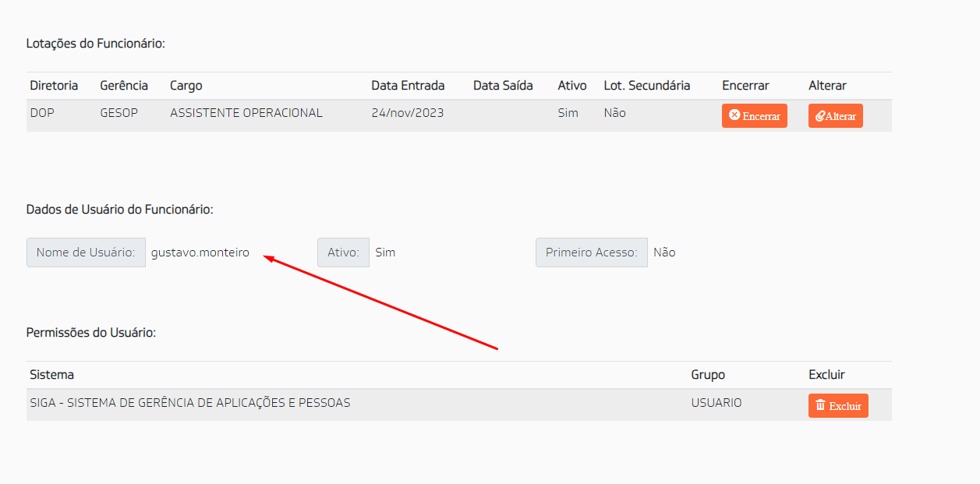Click the X circle icon in Encerrar
The height and width of the screenshot is (484, 980).
(734, 115)
